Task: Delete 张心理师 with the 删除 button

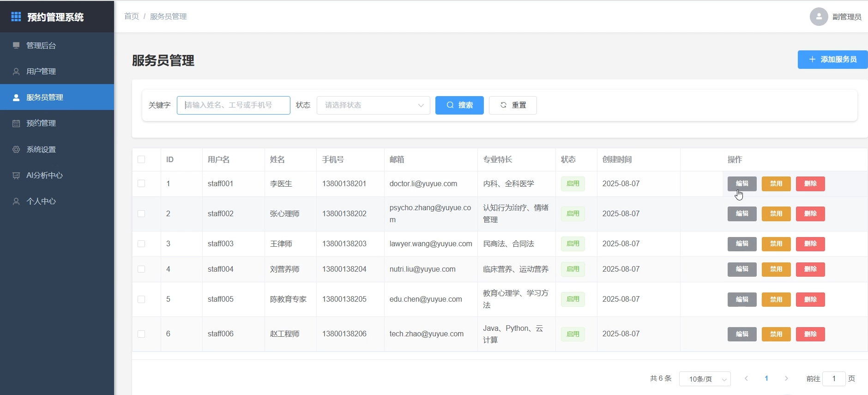Action: [x=810, y=213]
